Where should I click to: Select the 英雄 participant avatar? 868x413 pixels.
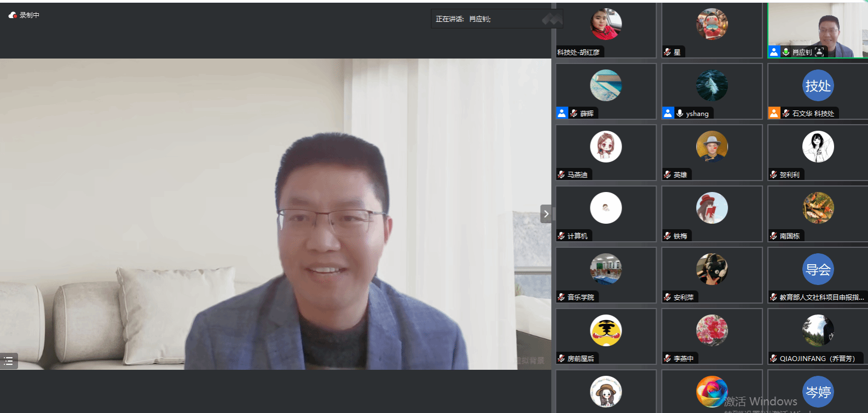[x=711, y=147]
